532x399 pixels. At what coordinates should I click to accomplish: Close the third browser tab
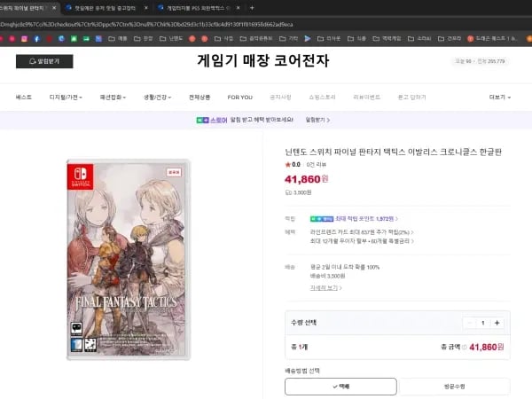tap(239, 8)
